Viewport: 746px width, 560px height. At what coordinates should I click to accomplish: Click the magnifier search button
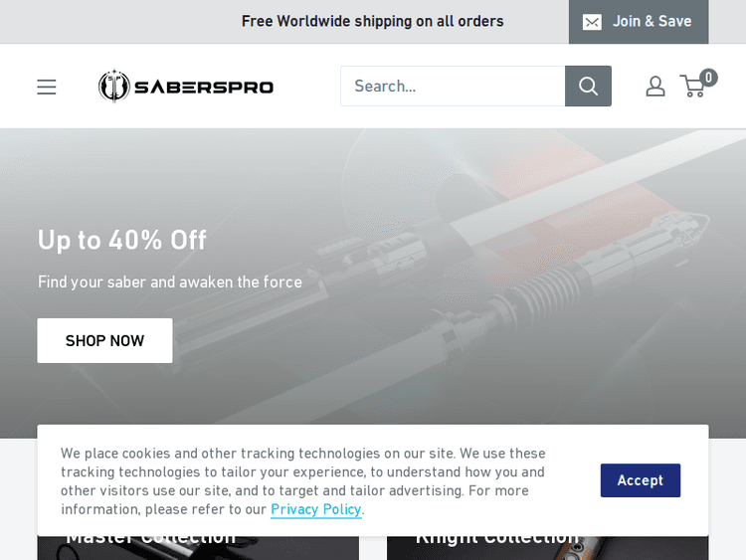click(x=588, y=87)
